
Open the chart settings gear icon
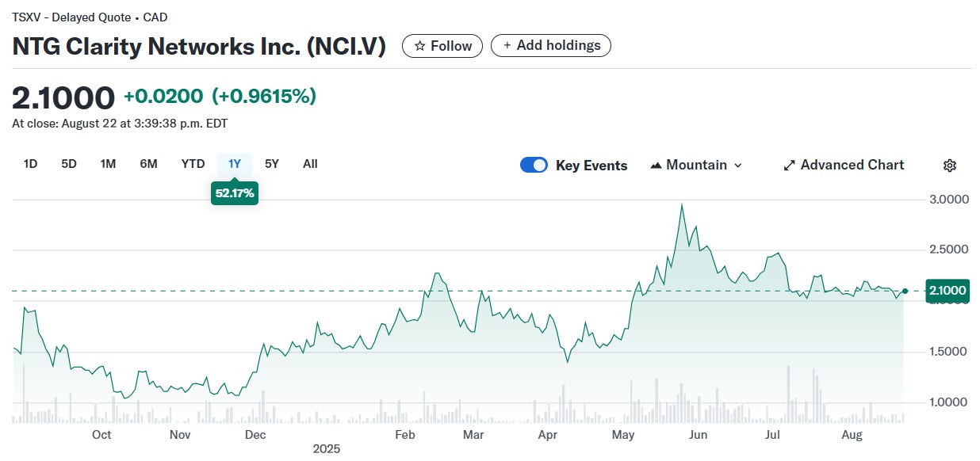(x=950, y=166)
